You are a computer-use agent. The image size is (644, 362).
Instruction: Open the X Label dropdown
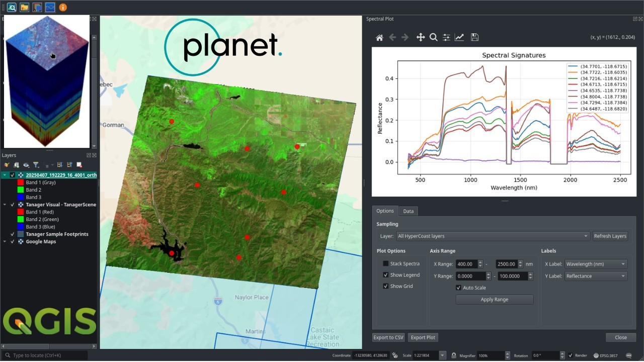point(596,264)
